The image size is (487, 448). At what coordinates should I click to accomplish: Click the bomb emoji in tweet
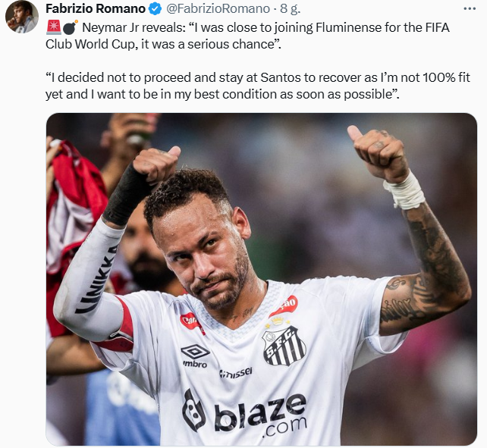[71, 27]
